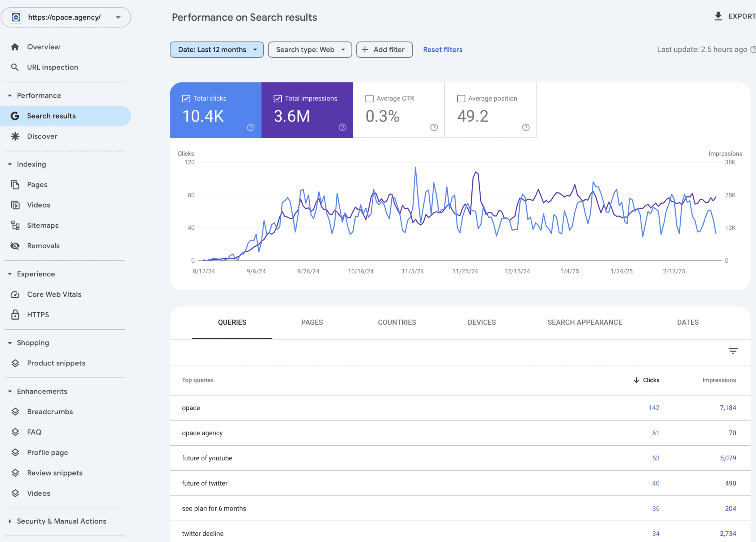Click the Reset filters link
This screenshot has width=756, height=542.
pos(443,50)
